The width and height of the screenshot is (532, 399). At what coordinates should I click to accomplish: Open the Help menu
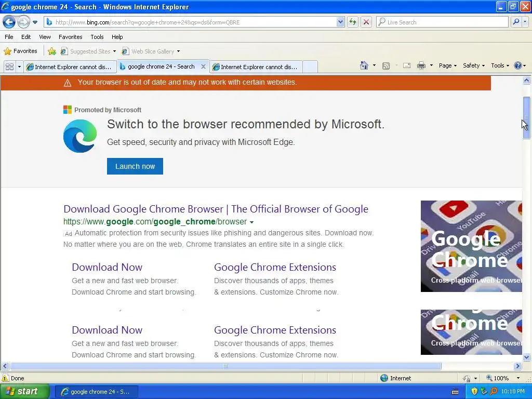click(117, 37)
